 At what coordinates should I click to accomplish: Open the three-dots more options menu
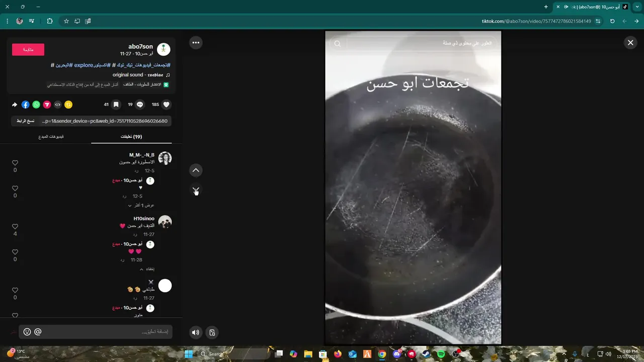coord(196,43)
